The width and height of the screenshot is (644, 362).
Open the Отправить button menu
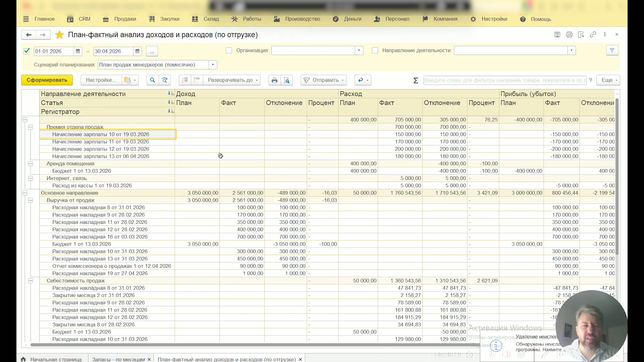324,80
